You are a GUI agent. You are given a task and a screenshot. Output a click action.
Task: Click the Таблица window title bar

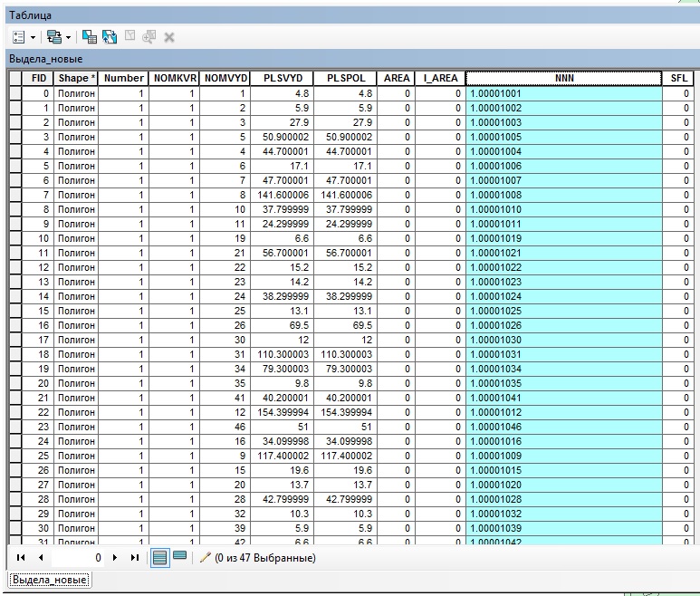point(352,15)
